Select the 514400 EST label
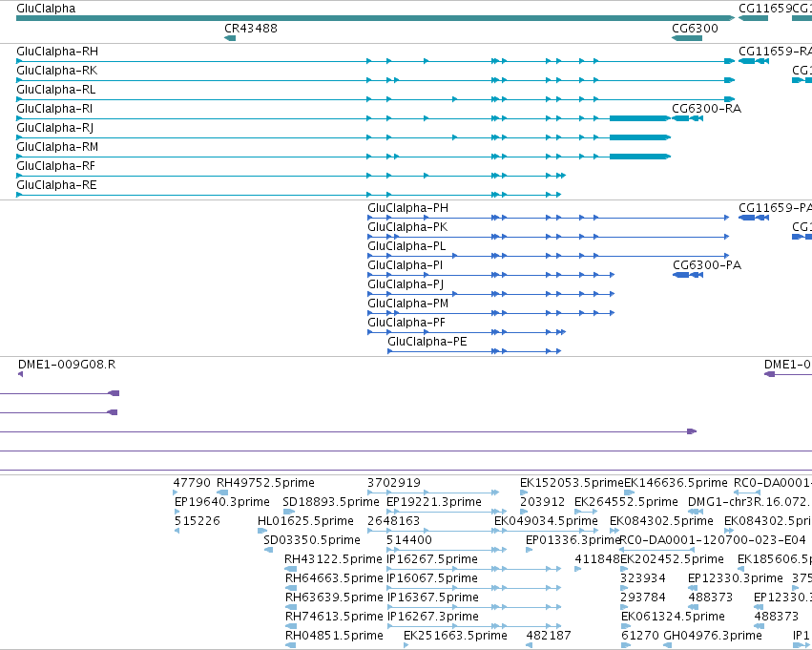812x650 pixels. click(x=409, y=540)
